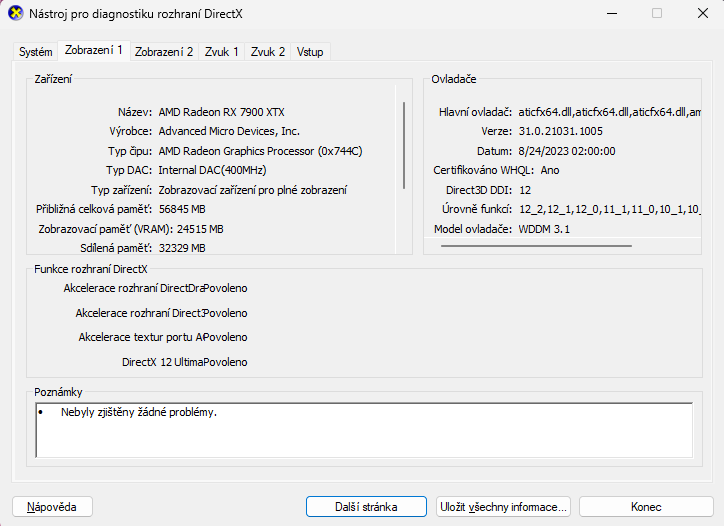Switch to the Vstup tab
The image size is (724, 526).
(x=310, y=52)
